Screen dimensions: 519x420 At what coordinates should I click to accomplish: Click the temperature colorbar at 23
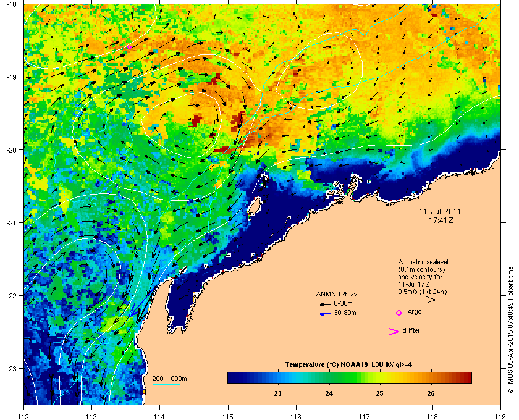point(278,377)
